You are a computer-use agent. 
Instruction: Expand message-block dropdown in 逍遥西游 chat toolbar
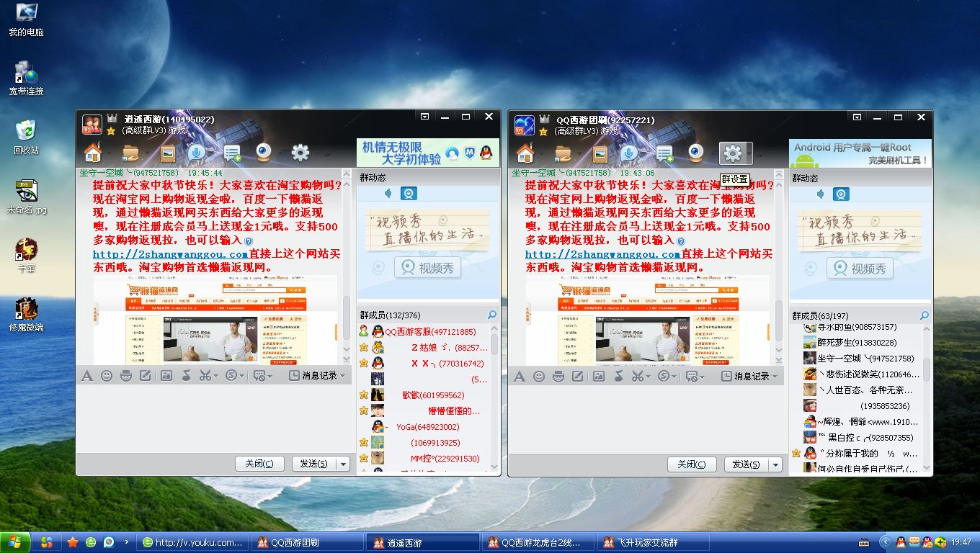pyautogui.click(x=269, y=377)
